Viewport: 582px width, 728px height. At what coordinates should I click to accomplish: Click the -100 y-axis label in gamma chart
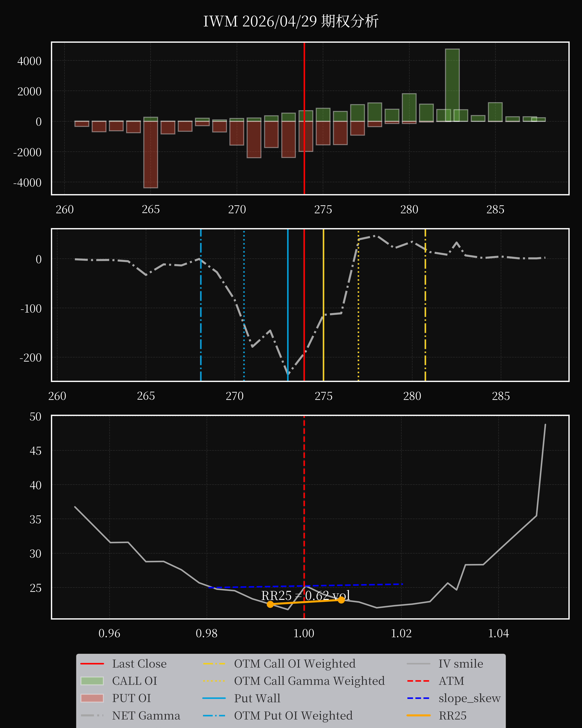[x=31, y=308]
